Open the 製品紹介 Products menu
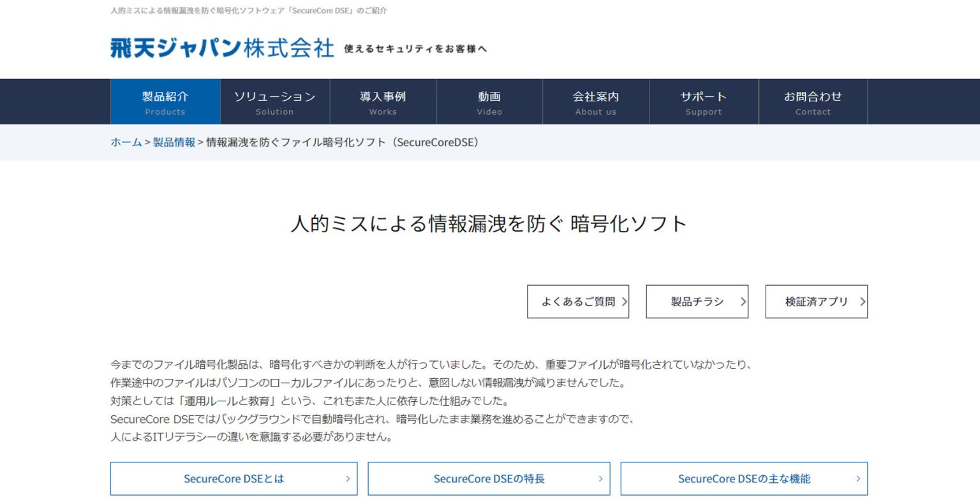 pyautogui.click(x=165, y=102)
